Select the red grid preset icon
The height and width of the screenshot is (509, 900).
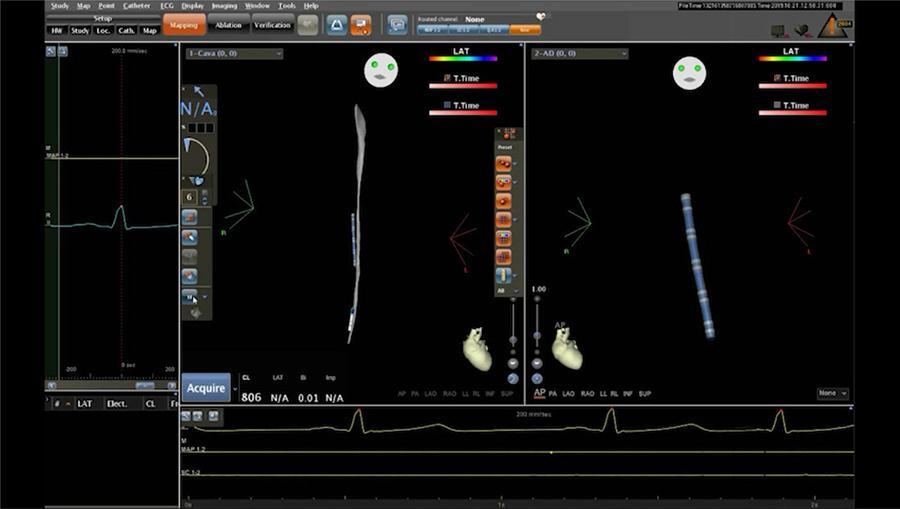(503, 220)
